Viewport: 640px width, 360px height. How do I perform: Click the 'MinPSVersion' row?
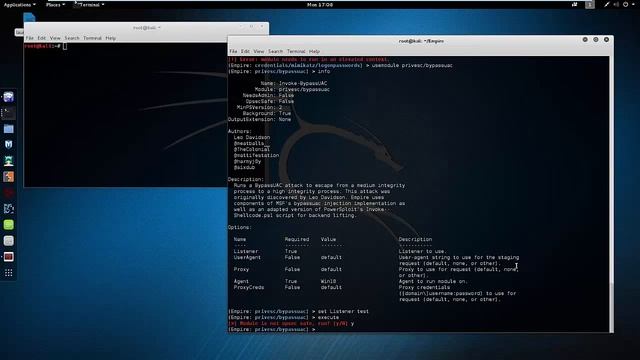click(260, 107)
